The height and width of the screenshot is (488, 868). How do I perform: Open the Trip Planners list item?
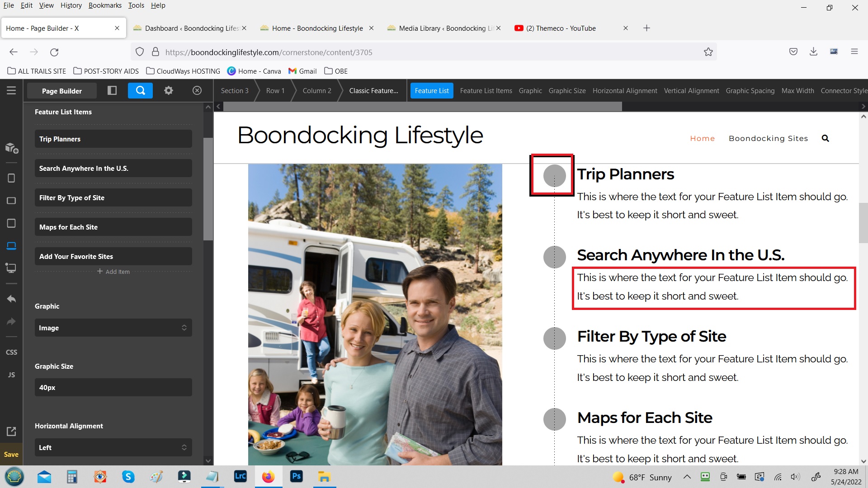click(x=113, y=139)
